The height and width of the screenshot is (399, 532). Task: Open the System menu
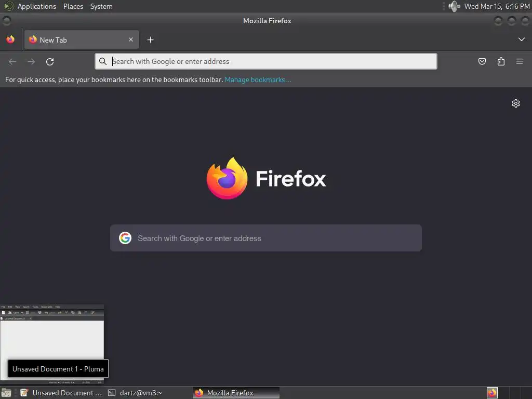pyautogui.click(x=101, y=6)
